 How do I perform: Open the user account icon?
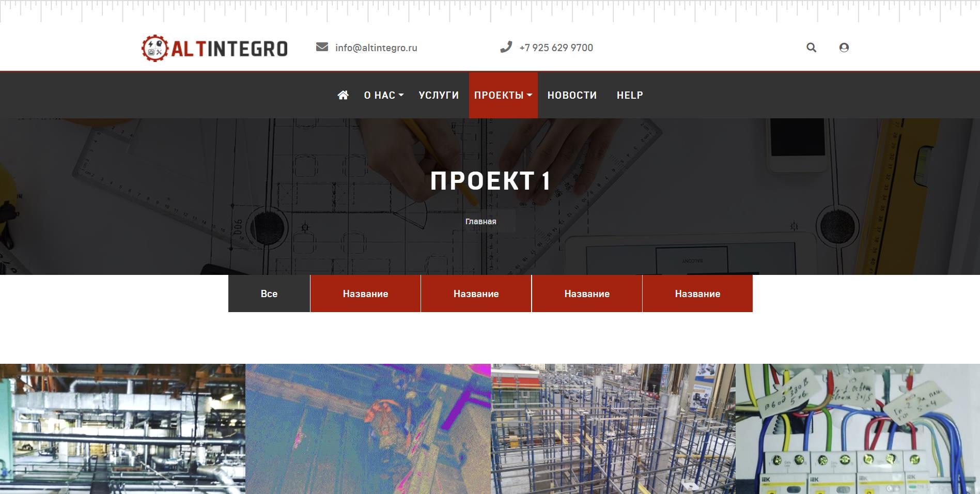click(x=844, y=48)
